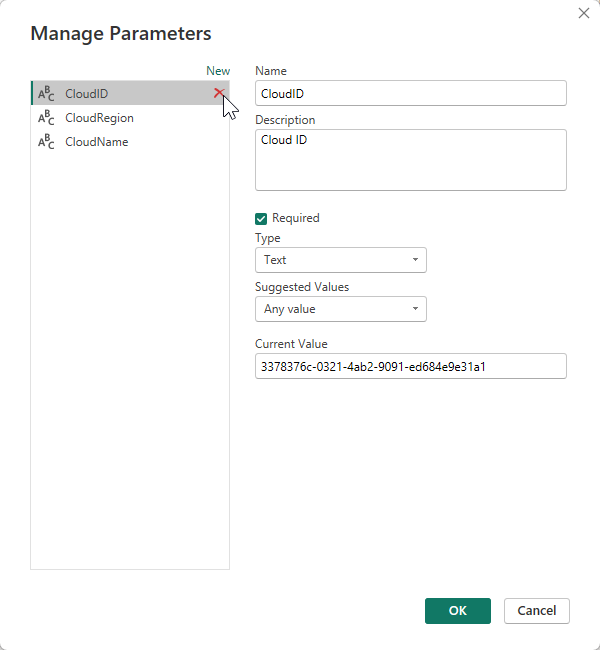Image resolution: width=600 pixels, height=650 pixels.
Task: Toggle the Required checkbox
Action: point(262,218)
